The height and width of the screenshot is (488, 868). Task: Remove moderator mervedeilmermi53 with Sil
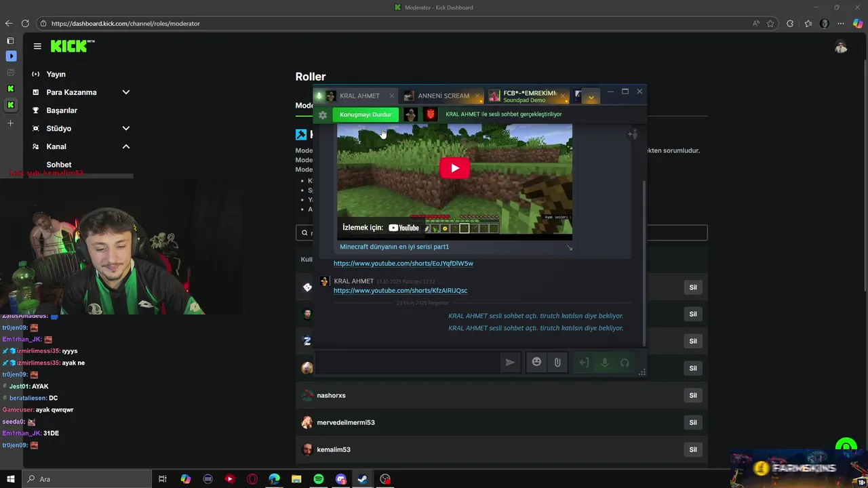pos(693,422)
